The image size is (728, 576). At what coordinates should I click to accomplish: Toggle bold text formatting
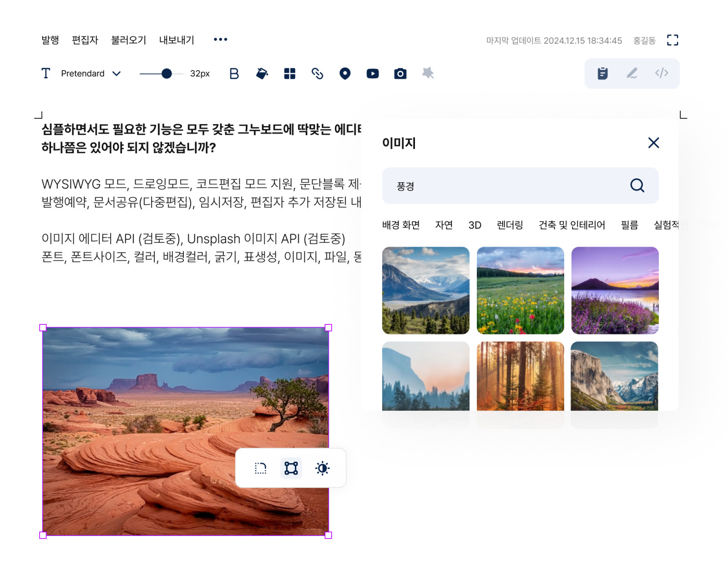[x=234, y=74]
